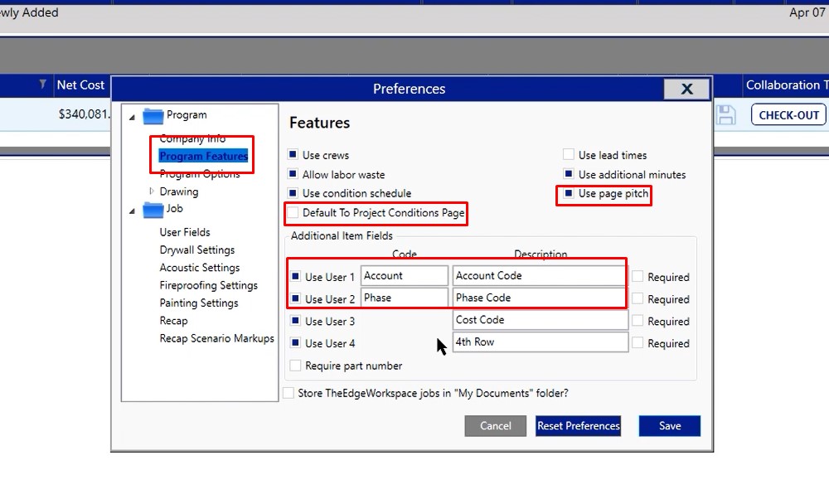Expand the Drawing tree node
Image resolution: width=829 pixels, height=504 pixels.
pyautogui.click(x=152, y=191)
